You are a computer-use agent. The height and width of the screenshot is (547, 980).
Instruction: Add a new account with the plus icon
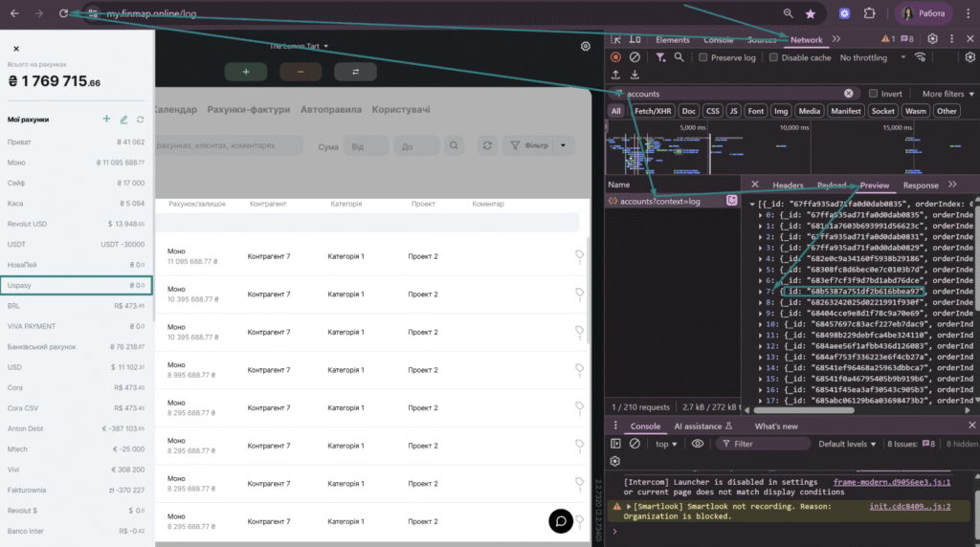[x=106, y=119]
